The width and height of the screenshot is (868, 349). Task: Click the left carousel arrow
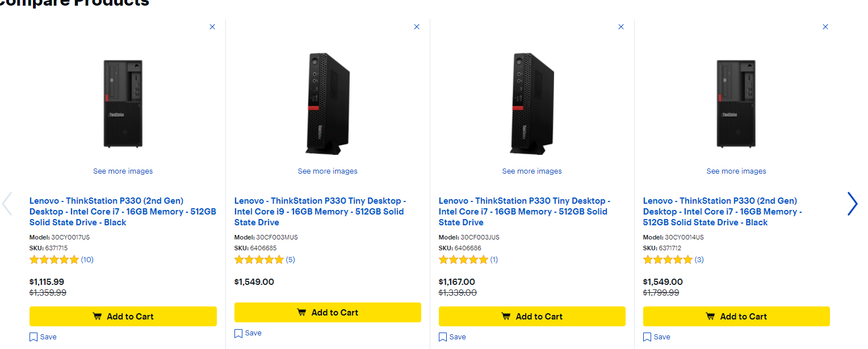point(7,204)
